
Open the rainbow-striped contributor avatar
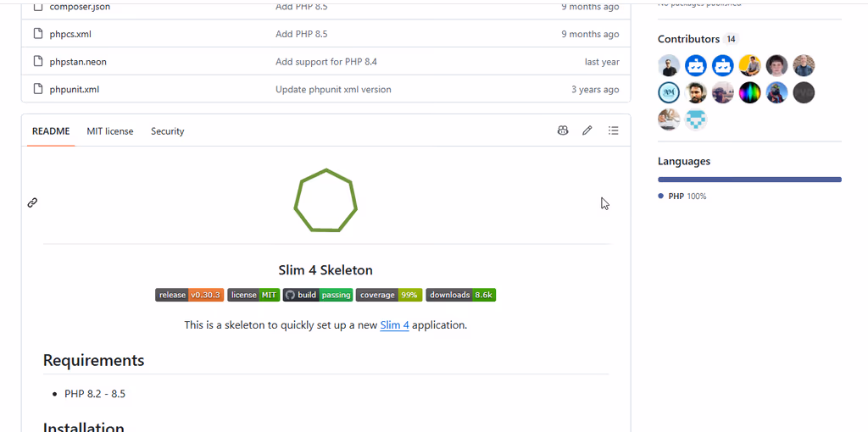tap(750, 93)
